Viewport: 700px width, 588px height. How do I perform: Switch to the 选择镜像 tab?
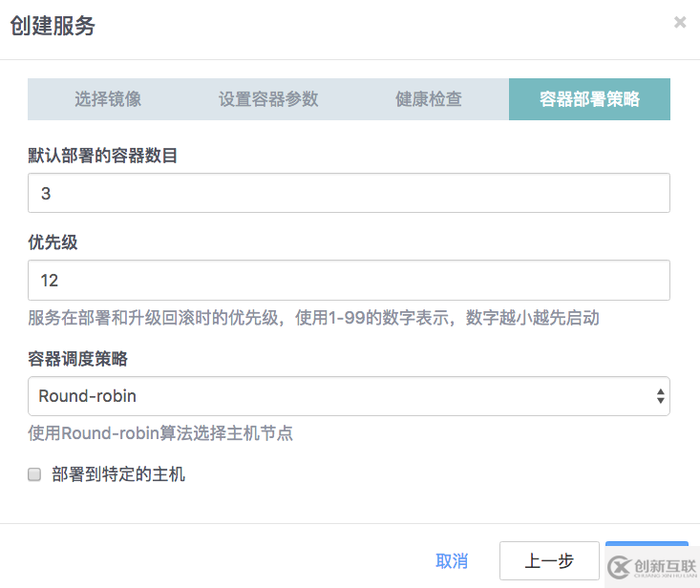click(x=108, y=99)
